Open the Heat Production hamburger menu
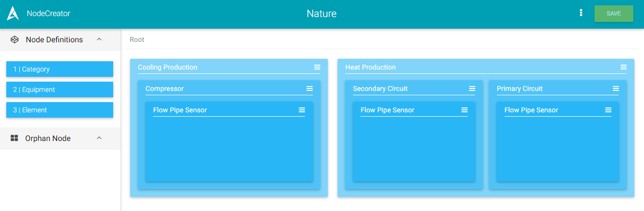Viewport: 644px width, 211px height. click(x=624, y=67)
